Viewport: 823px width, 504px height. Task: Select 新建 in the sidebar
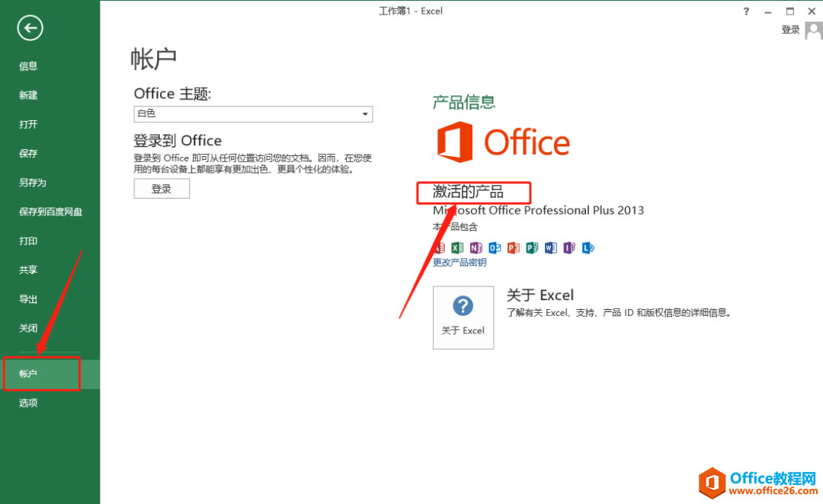pyautogui.click(x=28, y=95)
